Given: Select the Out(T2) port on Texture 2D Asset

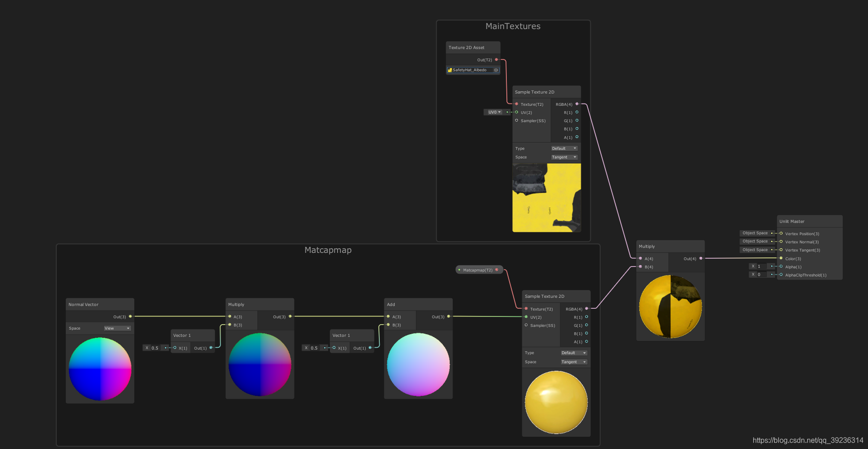Looking at the screenshot, I should click(496, 59).
